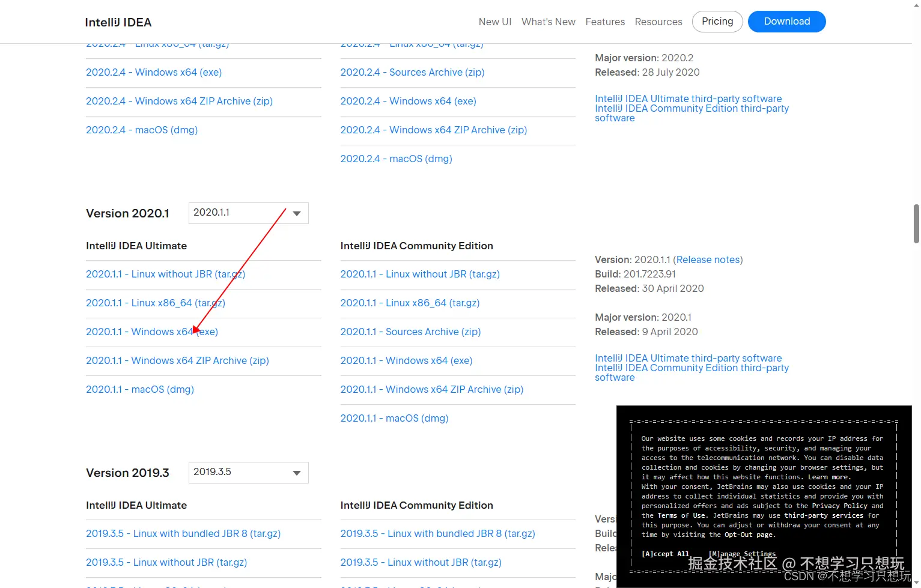
Task: Download Ultimate 2020.1.1 Windows x64 ZIP Archive
Action: click(x=177, y=360)
